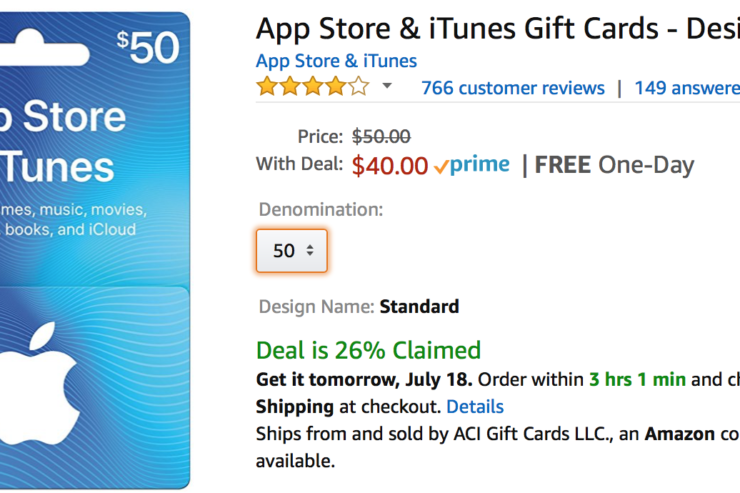Click the $40.00 deal price

[x=390, y=166]
